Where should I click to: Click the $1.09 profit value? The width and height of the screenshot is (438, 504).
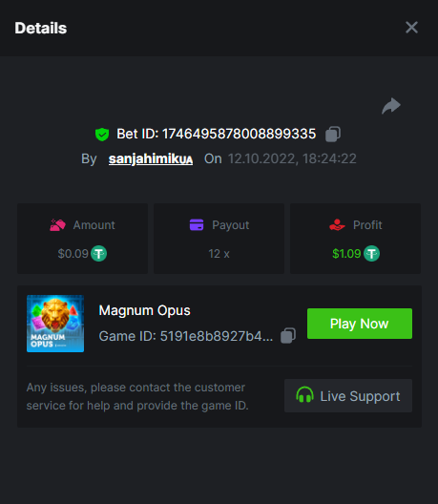pyautogui.click(x=346, y=254)
